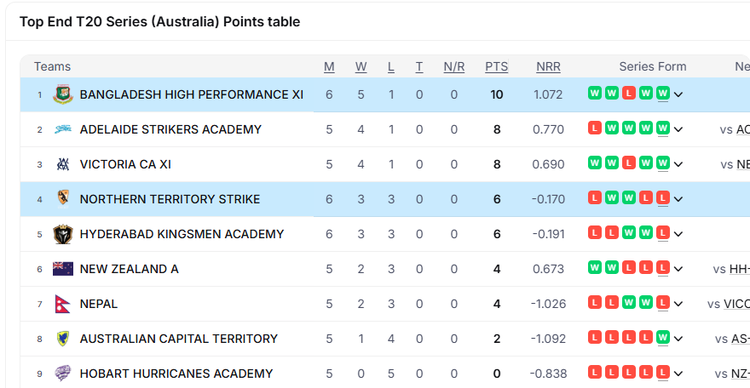Expand Adelaide Strikers Academy series form chevron

tap(678, 129)
